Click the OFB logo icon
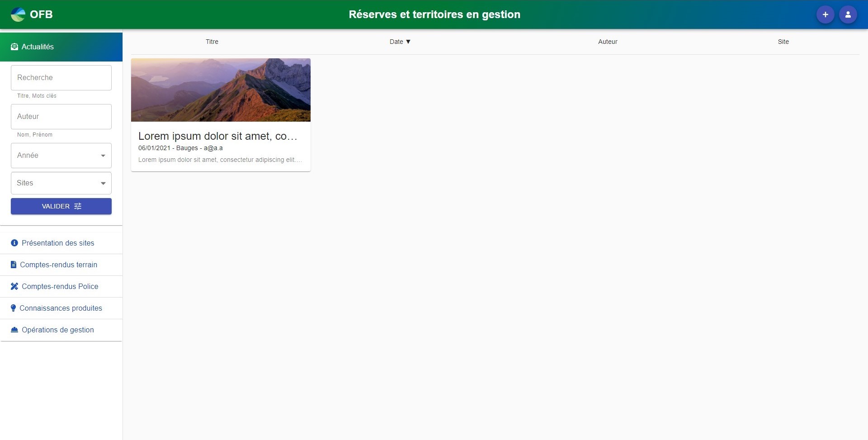 click(18, 14)
